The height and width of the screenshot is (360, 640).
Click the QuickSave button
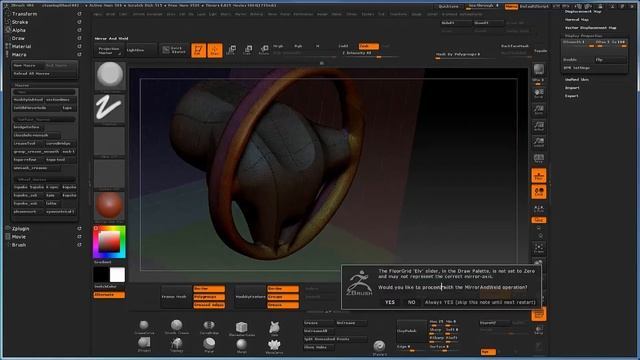click(x=448, y=7)
